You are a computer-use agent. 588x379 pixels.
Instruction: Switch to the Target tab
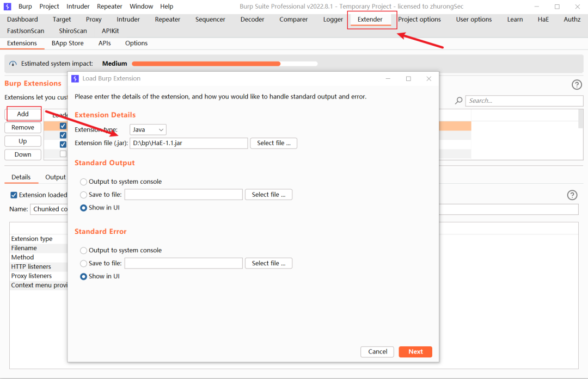(62, 20)
